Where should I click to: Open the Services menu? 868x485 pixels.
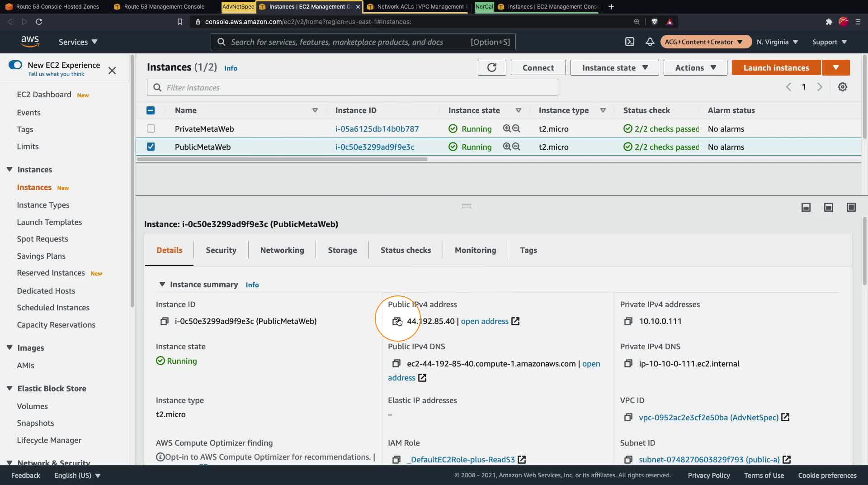click(78, 42)
